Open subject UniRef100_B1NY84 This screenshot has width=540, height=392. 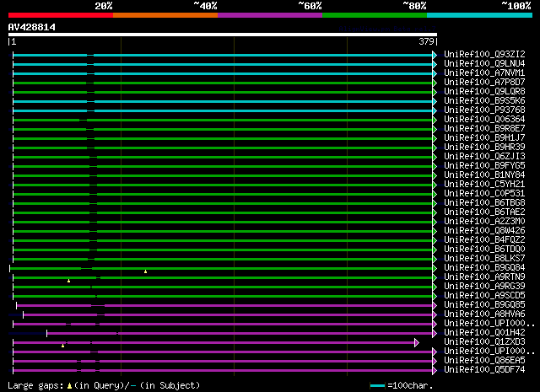484,175
